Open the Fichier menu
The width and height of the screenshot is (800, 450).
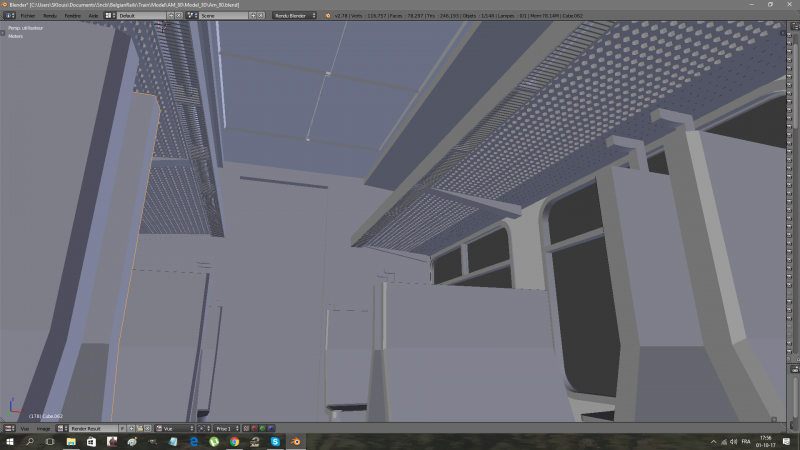click(x=28, y=16)
